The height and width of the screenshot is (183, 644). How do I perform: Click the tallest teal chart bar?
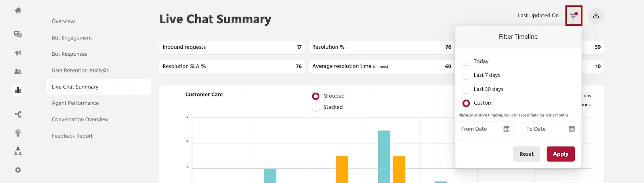tap(384, 157)
